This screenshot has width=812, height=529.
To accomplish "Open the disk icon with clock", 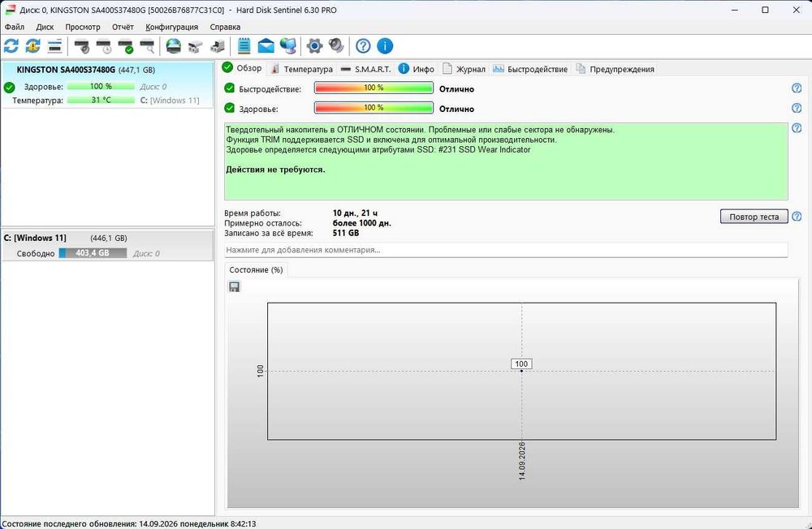I will coord(104,46).
